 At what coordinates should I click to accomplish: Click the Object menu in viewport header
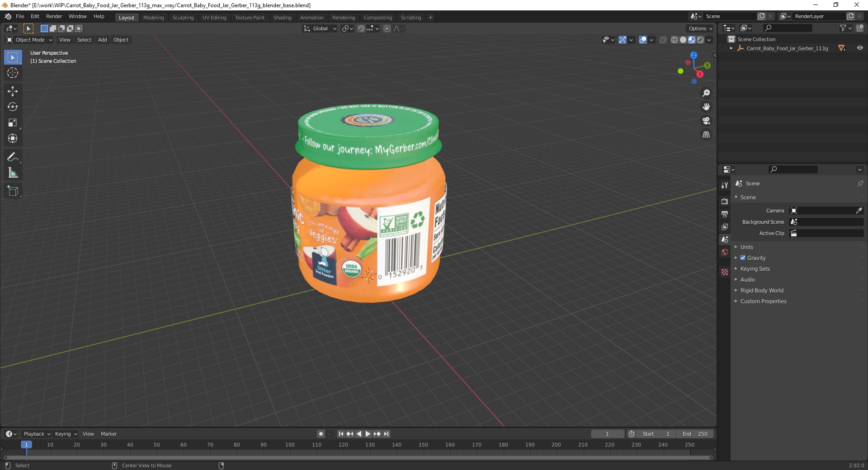tap(121, 40)
